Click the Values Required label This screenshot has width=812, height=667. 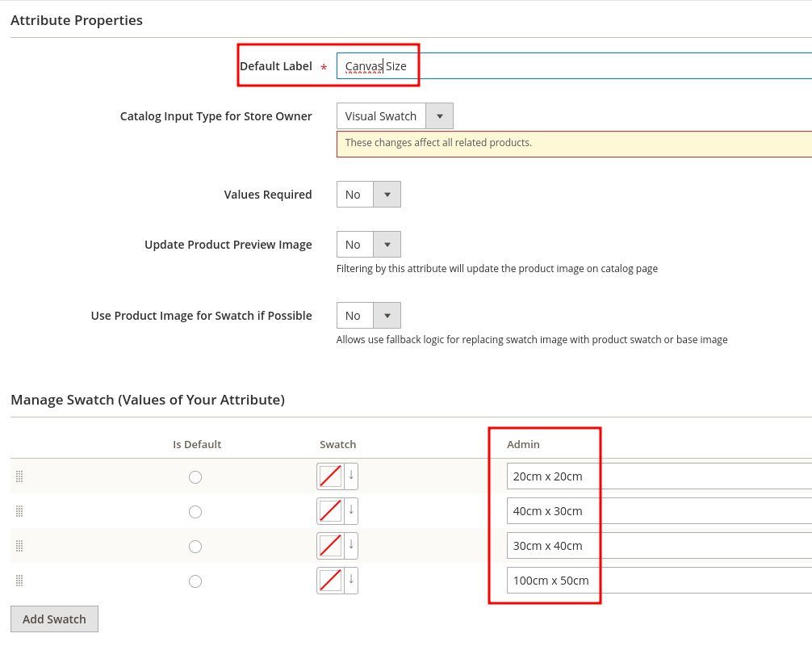tap(268, 195)
